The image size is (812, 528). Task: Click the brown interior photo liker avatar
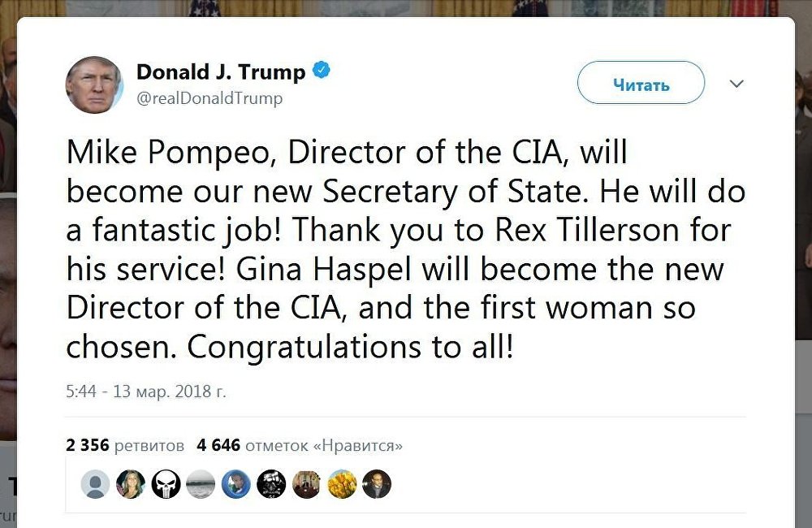pos(306,484)
